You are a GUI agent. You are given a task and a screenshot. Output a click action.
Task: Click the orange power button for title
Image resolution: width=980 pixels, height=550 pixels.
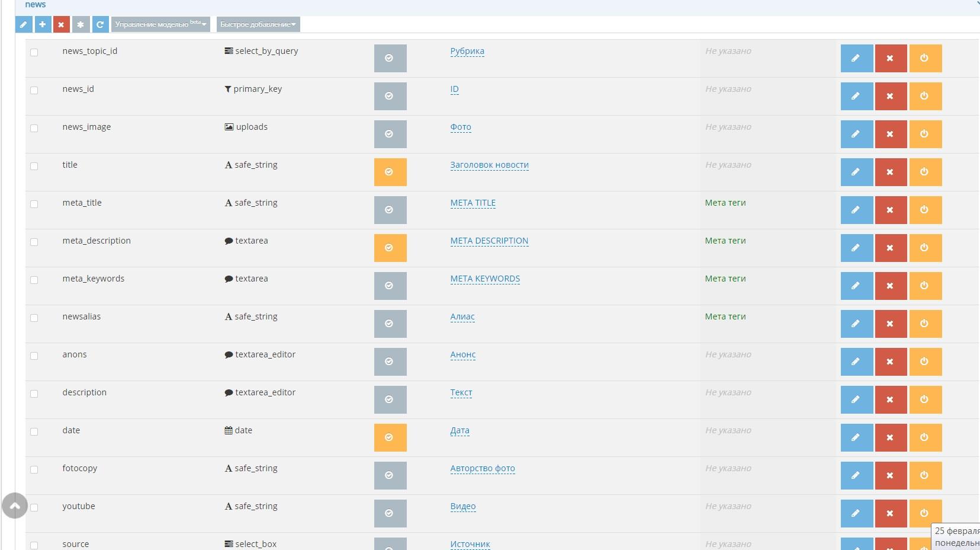926,172
